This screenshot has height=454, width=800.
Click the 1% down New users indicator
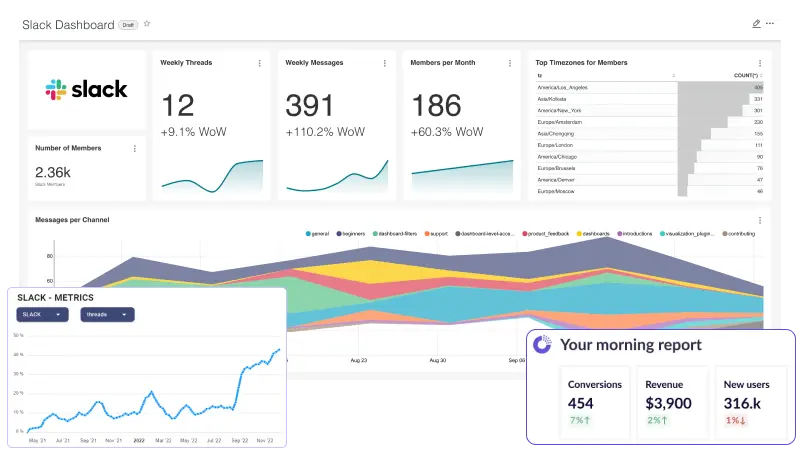click(x=736, y=421)
